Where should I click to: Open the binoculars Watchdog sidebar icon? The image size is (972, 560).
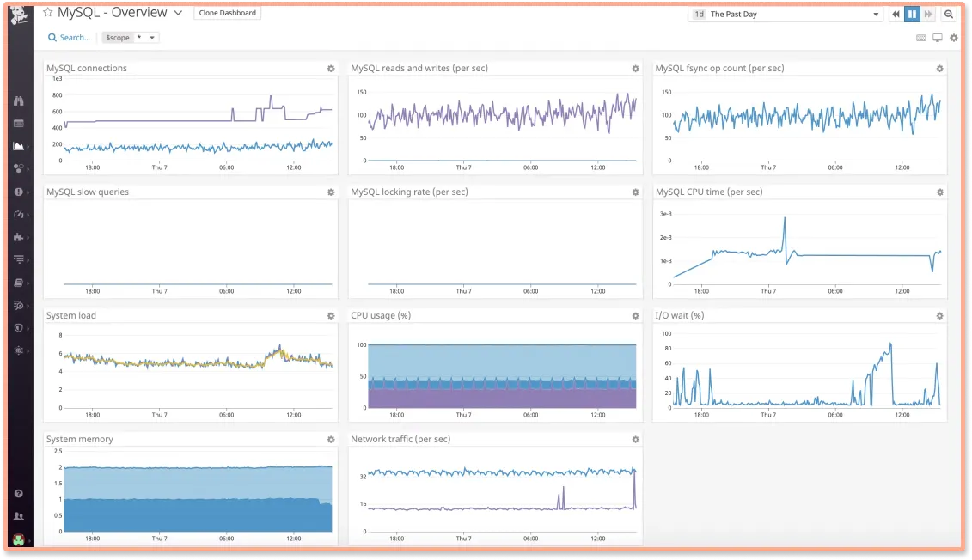coord(19,100)
